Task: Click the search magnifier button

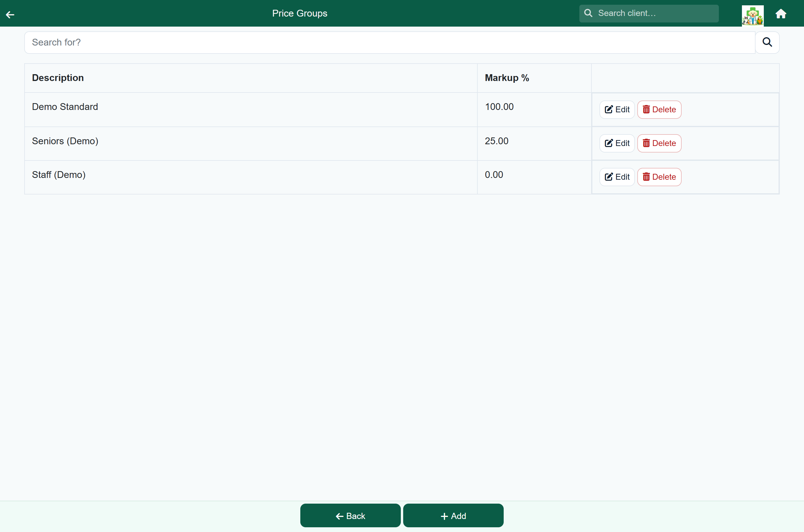Action: 767,42
